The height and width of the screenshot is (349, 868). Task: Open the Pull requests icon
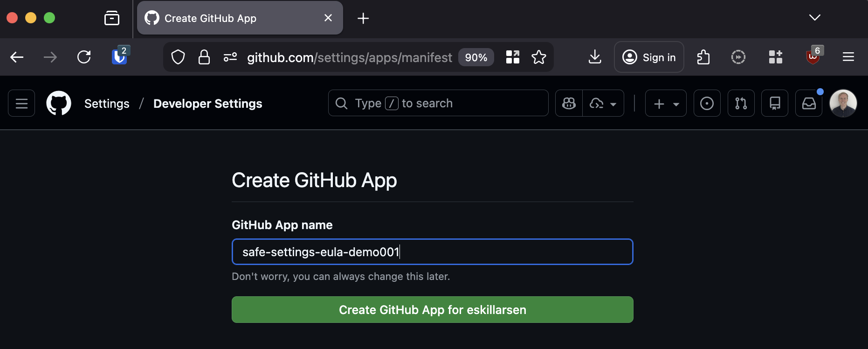741,103
